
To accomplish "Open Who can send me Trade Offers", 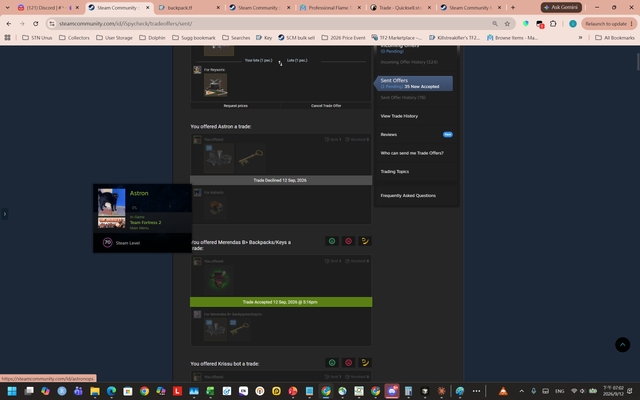I will pos(412,153).
